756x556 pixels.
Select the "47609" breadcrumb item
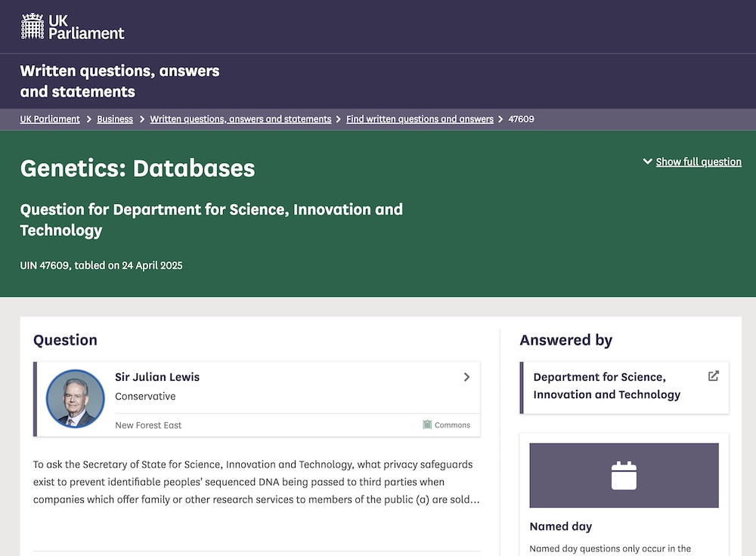(x=521, y=119)
